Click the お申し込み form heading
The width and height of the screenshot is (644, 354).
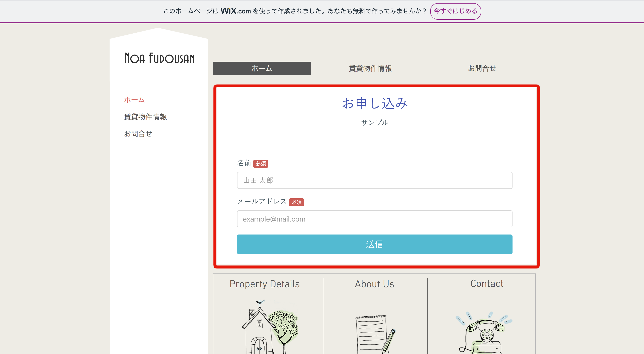(x=375, y=103)
